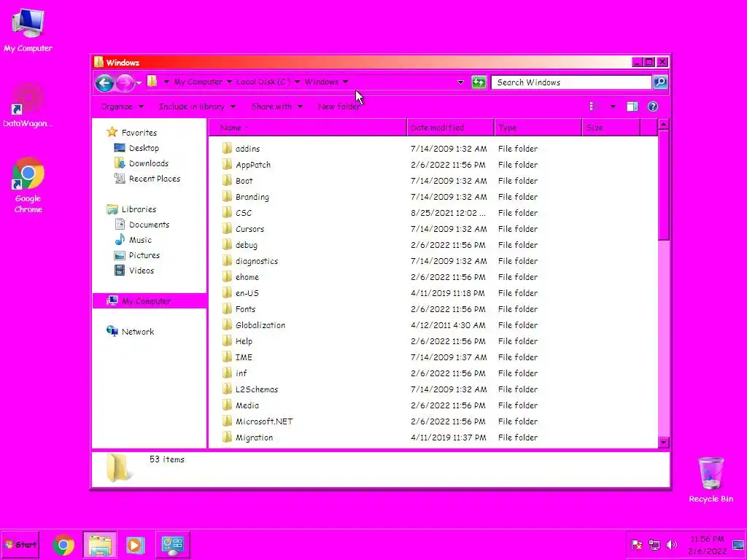Image resolution: width=747 pixels, height=560 pixels.
Task: Show the preview pane
Action: (x=632, y=106)
